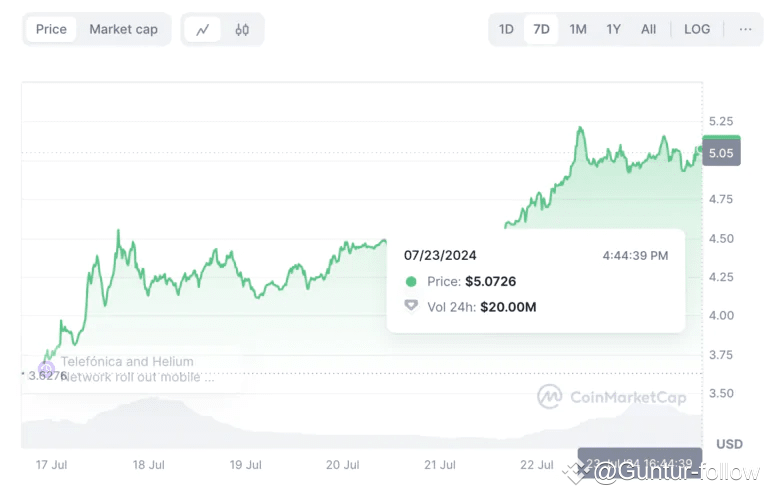Set time range to 1D

[506, 29]
